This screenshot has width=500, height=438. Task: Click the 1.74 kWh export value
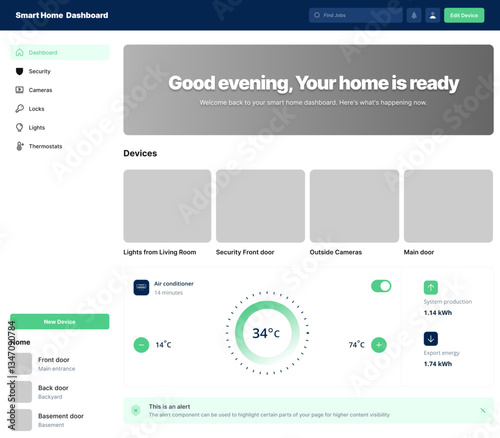click(438, 364)
